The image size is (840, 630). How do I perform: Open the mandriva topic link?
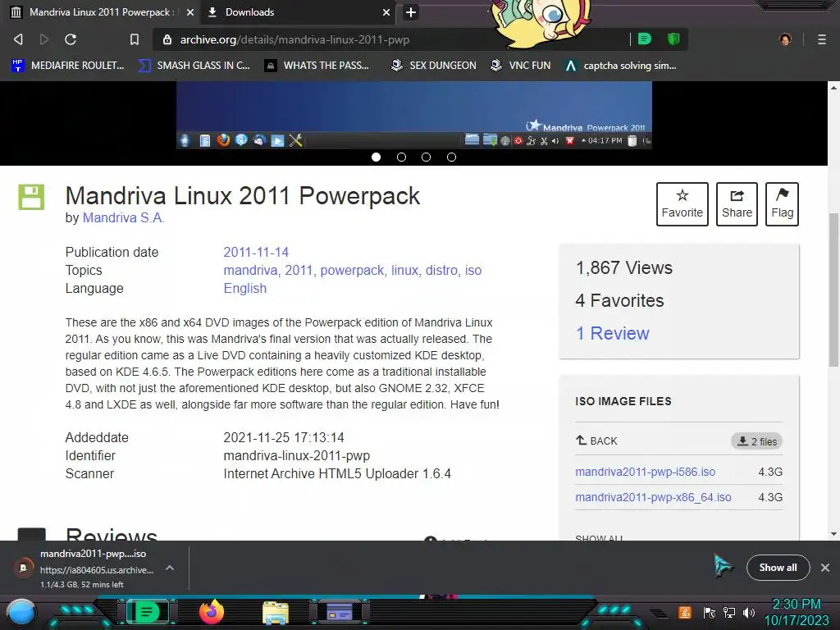pos(251,270)
